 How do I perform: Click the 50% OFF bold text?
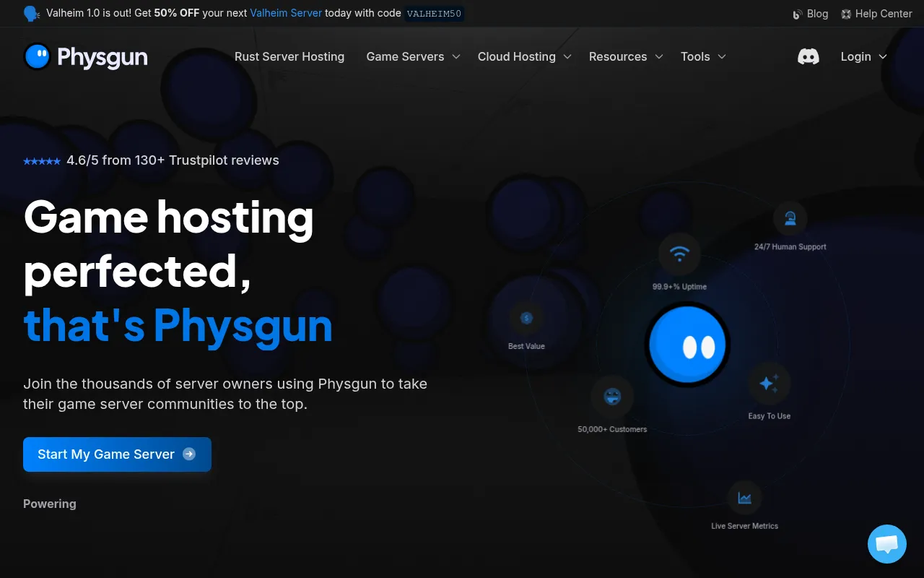point(177,13)
